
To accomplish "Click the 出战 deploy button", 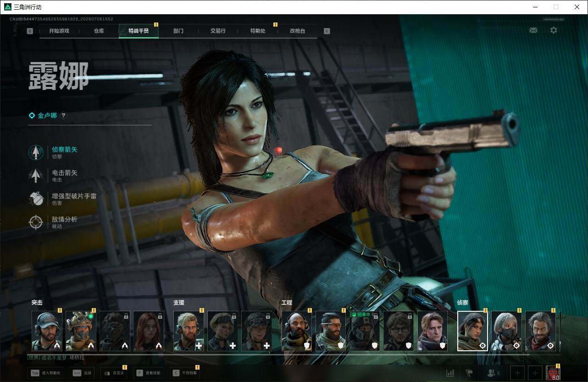I will click(x=82, y=373).
